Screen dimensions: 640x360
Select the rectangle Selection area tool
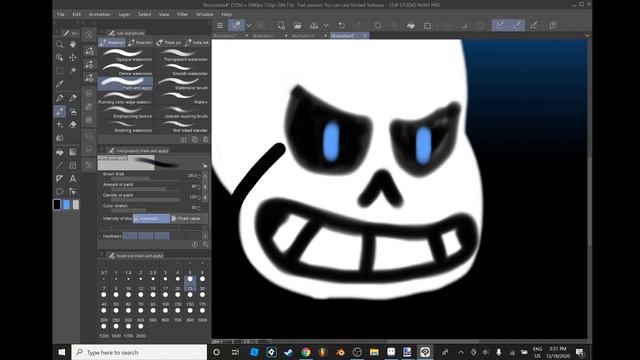point(60,71)
